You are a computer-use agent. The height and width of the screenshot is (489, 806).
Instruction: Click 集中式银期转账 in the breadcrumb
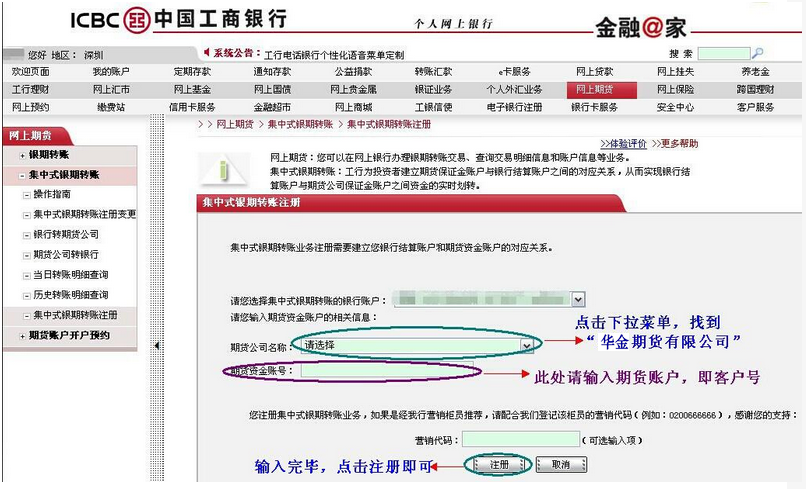[x=300, y=124]
